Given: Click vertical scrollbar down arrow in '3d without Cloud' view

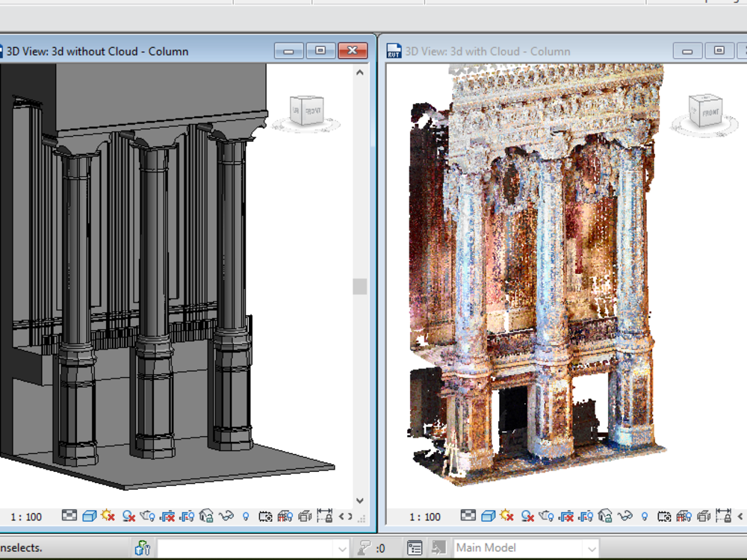Looking at the screenshot, I should point(360,501).
